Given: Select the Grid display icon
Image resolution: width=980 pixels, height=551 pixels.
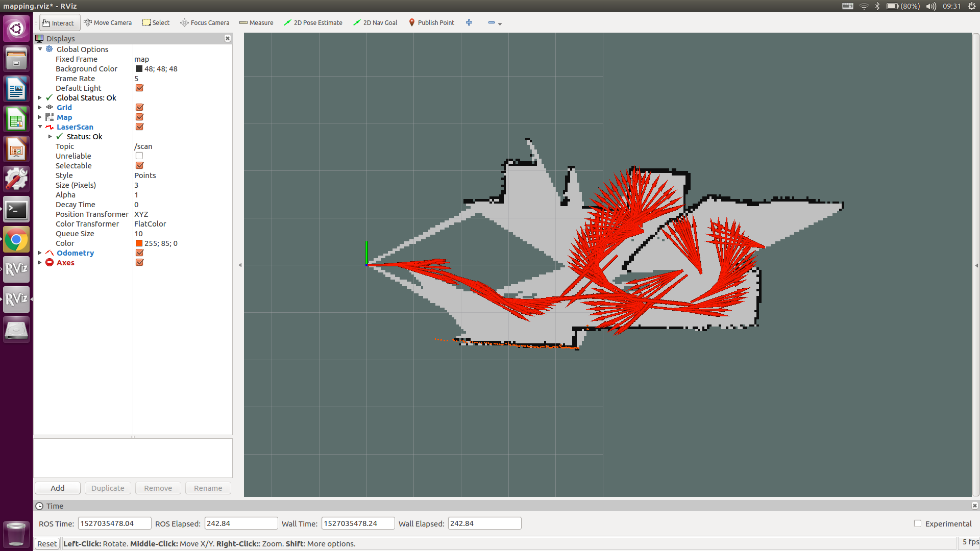Looking at the screenshot, I should 50,107.
